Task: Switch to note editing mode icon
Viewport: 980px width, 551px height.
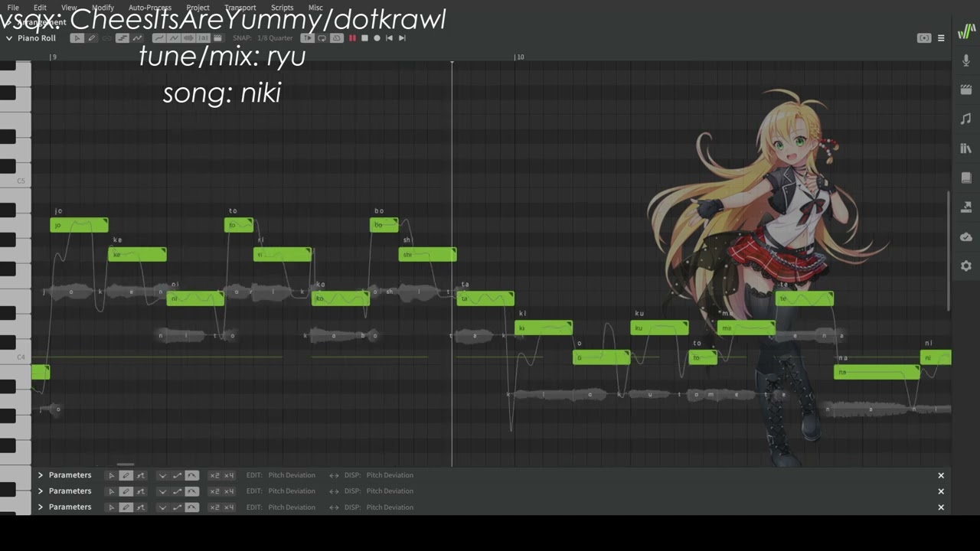Action: [x=122, y=38]
